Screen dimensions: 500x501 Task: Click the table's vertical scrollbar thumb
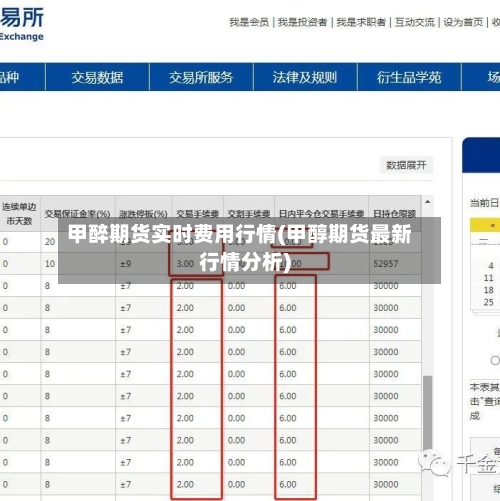428,413
